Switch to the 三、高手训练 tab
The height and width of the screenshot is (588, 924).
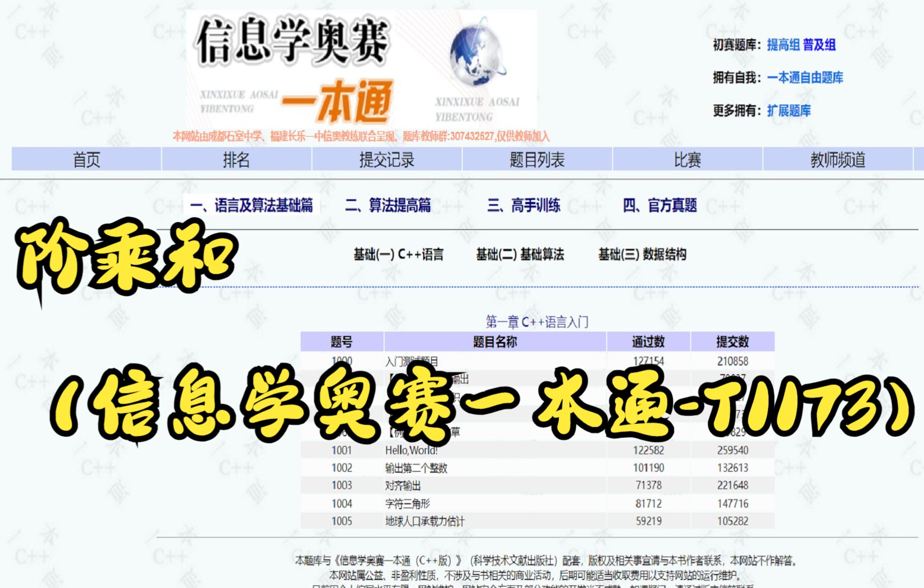tap(524, 205)
